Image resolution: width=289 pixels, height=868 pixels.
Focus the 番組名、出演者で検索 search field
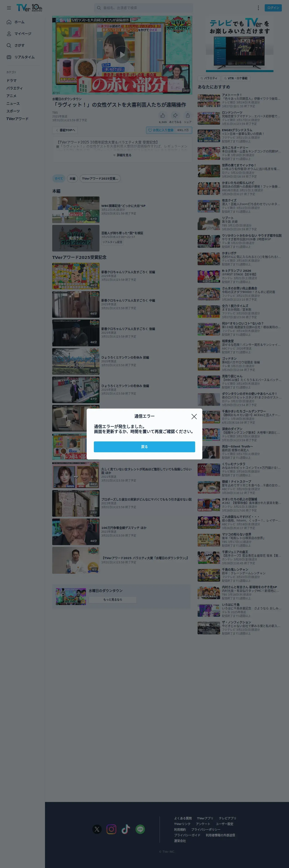point(144,8)
